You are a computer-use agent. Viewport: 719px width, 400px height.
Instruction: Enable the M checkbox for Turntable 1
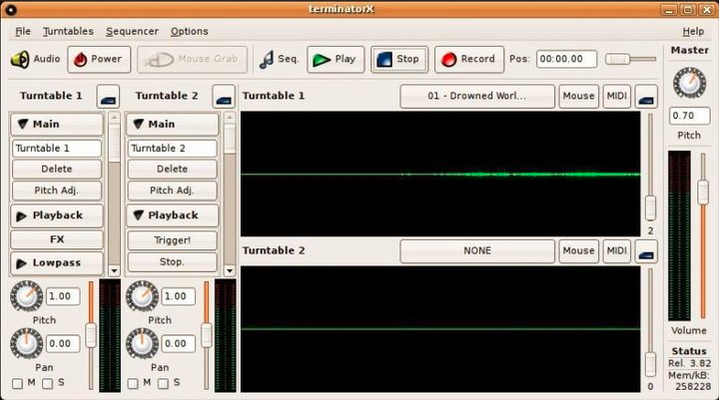(x=17, y=383)
